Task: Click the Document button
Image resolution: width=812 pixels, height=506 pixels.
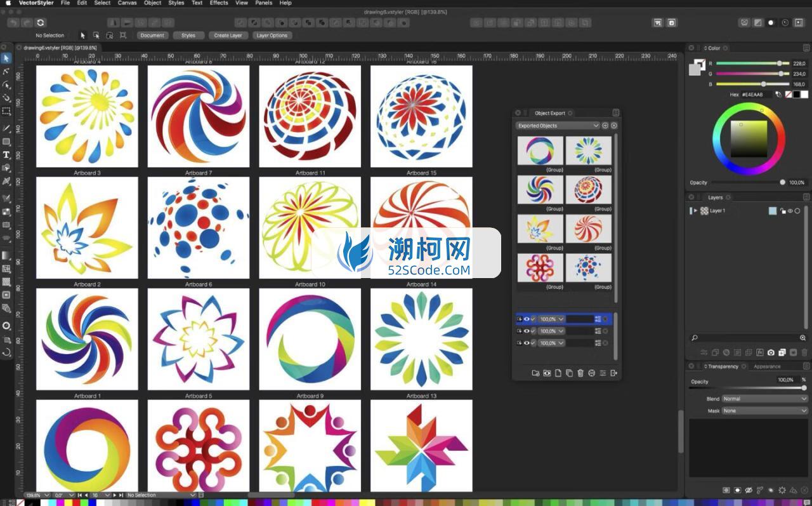Action: pyautogui.click(x=152, y=36)
